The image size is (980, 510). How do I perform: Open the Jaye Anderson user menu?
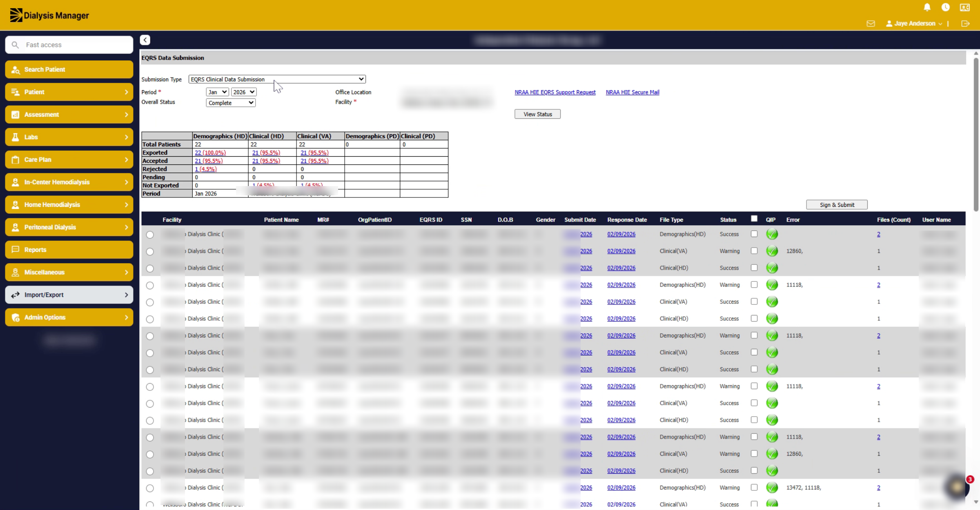click(914, 24)
